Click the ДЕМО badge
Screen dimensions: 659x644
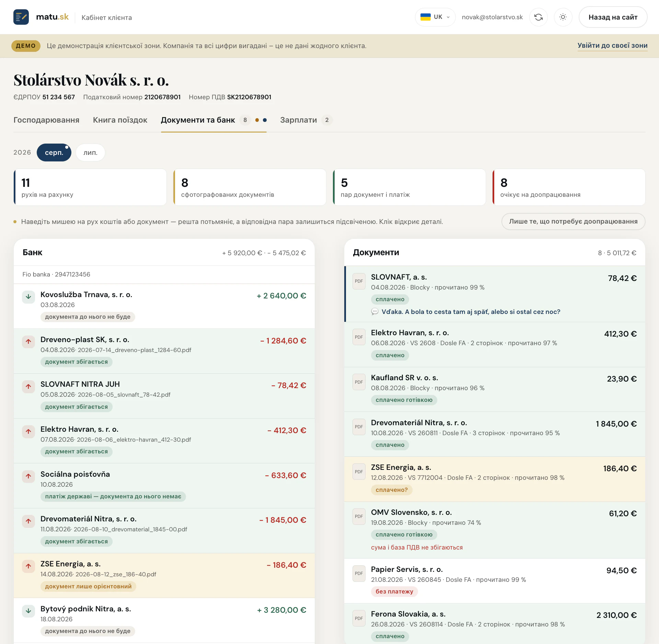(26, 46)
